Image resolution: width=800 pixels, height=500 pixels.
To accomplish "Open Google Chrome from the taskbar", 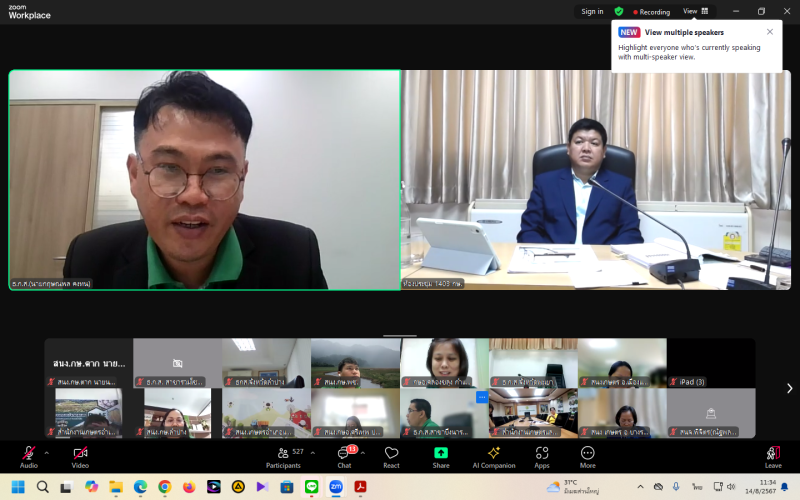I will point(164,487).
